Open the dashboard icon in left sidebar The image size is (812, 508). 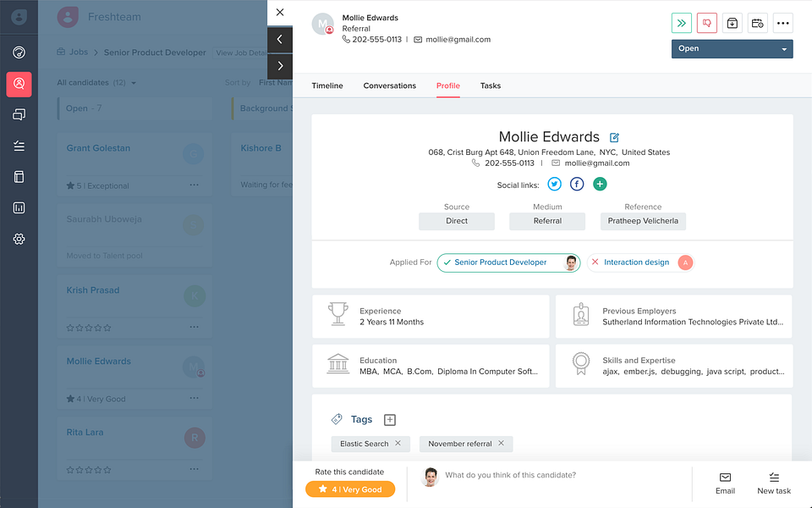(19, 52)
